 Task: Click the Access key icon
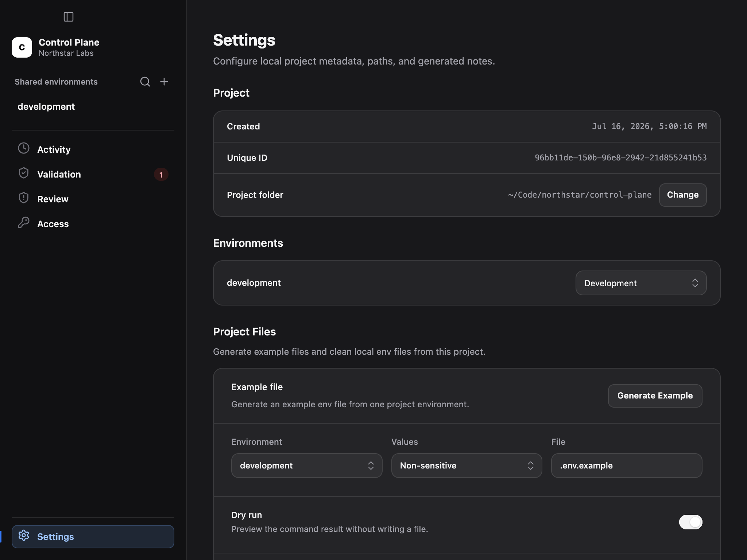24,223
